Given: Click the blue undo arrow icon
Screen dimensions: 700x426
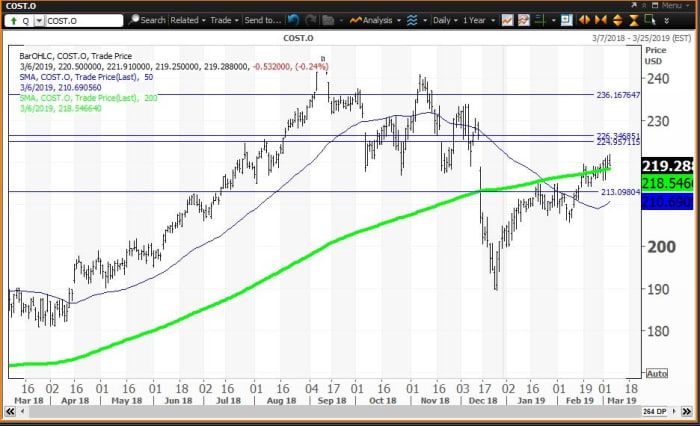Looking at the screenshot, I should [293, 20].
